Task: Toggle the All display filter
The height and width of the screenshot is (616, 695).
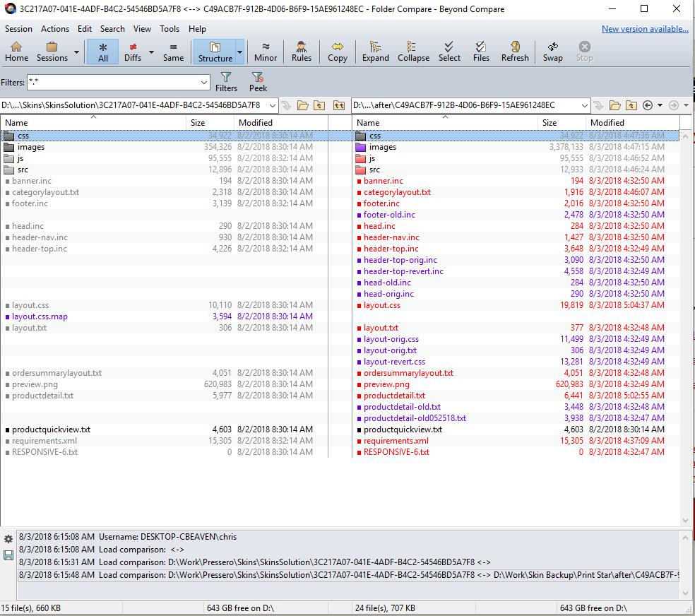Action: coord(103,52)
